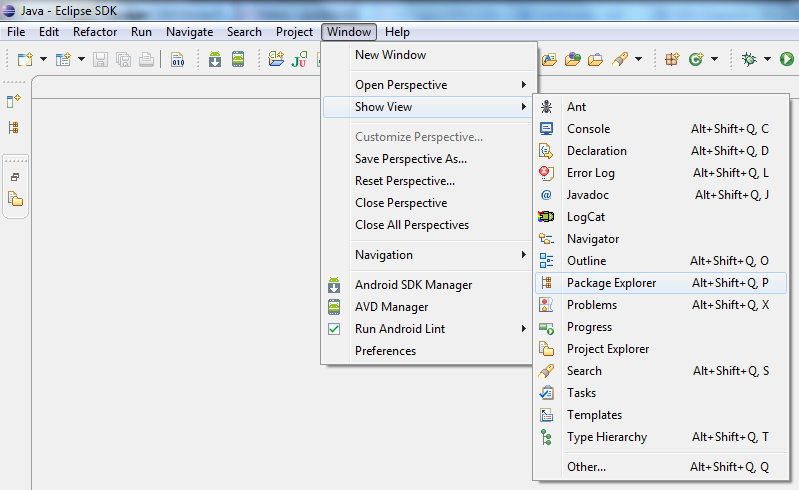The image size is (799, 490).
Task: Expand the Navigation submenu
Action: point(429,255)
